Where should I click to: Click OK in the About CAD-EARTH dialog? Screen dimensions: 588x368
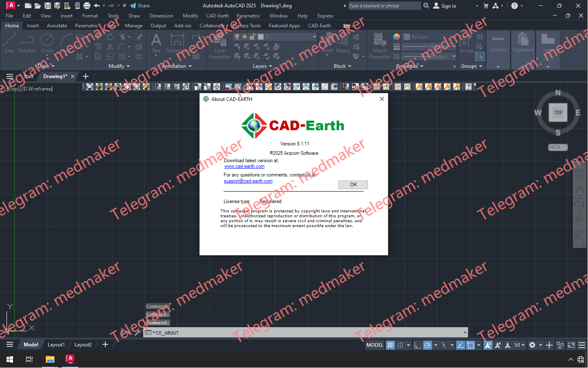pyautogui.click(x=353, y=185)
